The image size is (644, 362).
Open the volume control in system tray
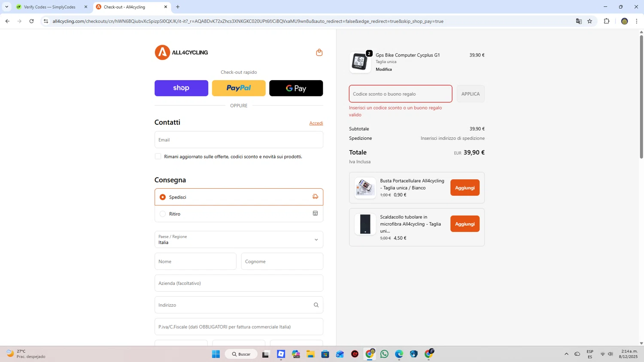click(611, 354)
